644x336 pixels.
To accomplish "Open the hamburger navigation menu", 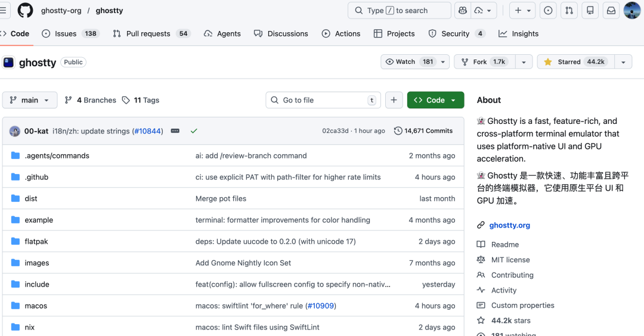I will tap(4, 10).
